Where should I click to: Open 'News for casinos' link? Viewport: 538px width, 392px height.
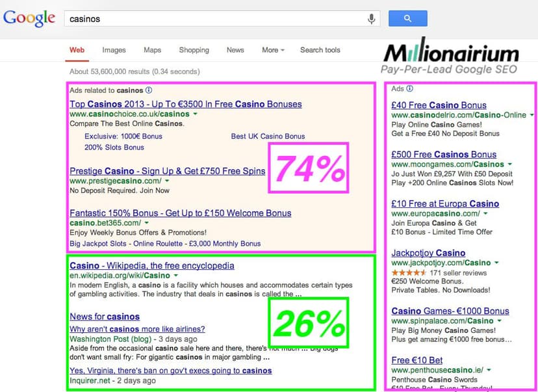[x=104, y=317]
